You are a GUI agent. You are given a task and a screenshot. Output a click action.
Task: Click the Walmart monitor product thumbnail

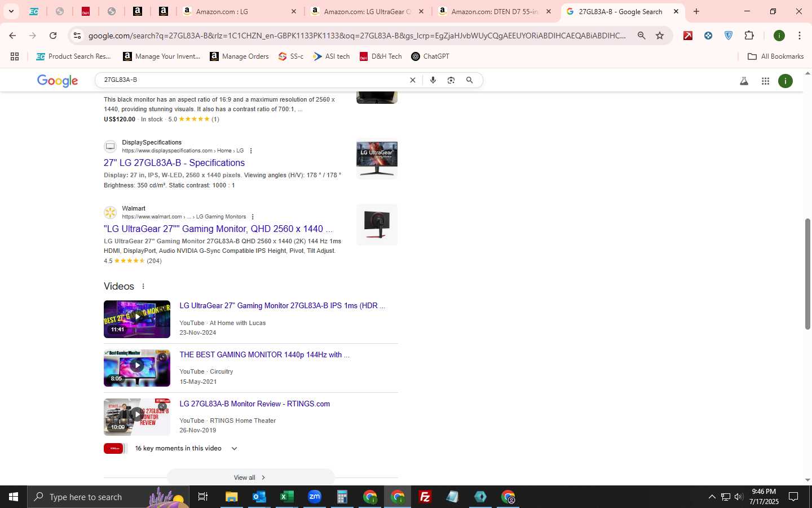(x=377, y=225)
